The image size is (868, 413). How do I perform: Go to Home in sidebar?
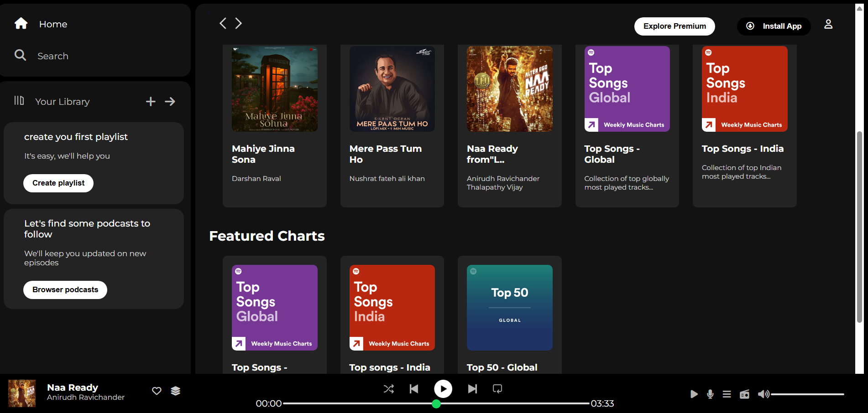tap(53, 24)
